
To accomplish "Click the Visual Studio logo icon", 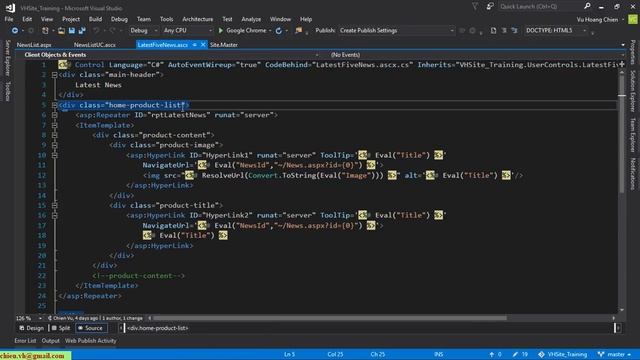I will coord(10,8).
